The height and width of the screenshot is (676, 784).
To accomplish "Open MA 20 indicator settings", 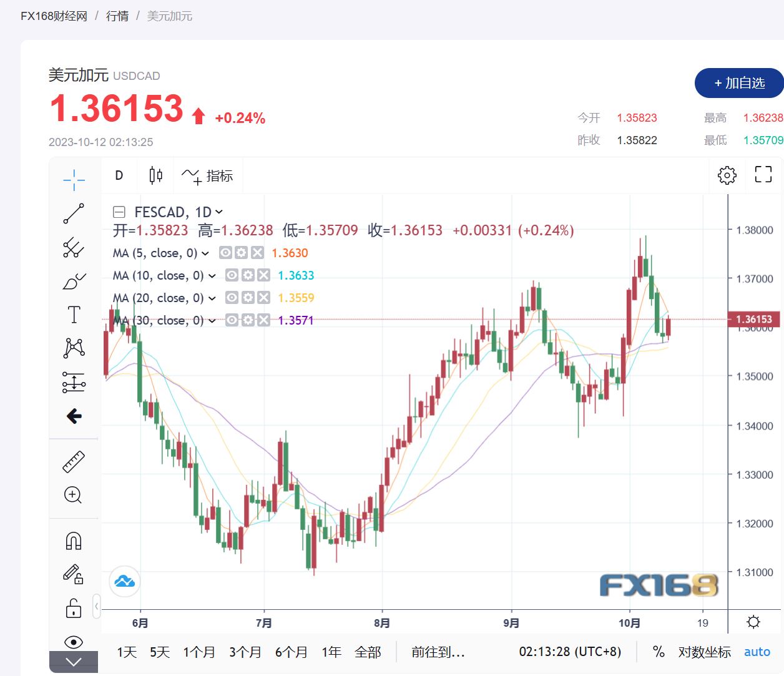I will click(x=248, y=298).
